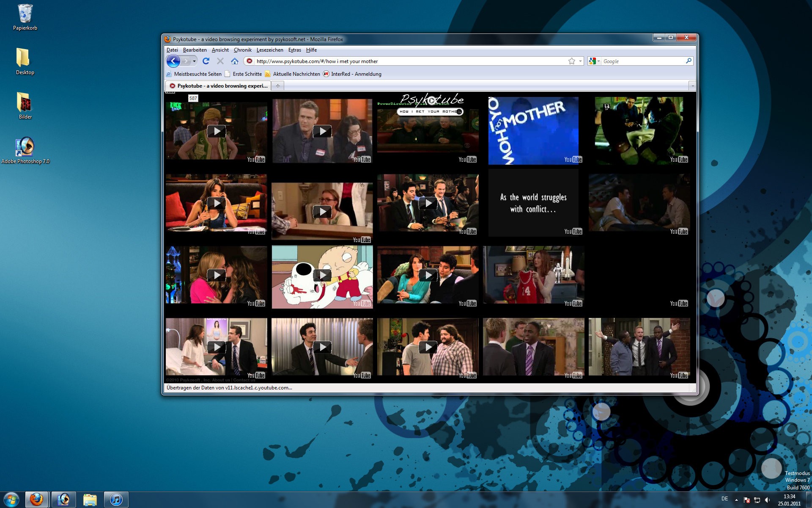Play the video of couple sitting on couch

point(428,275)
